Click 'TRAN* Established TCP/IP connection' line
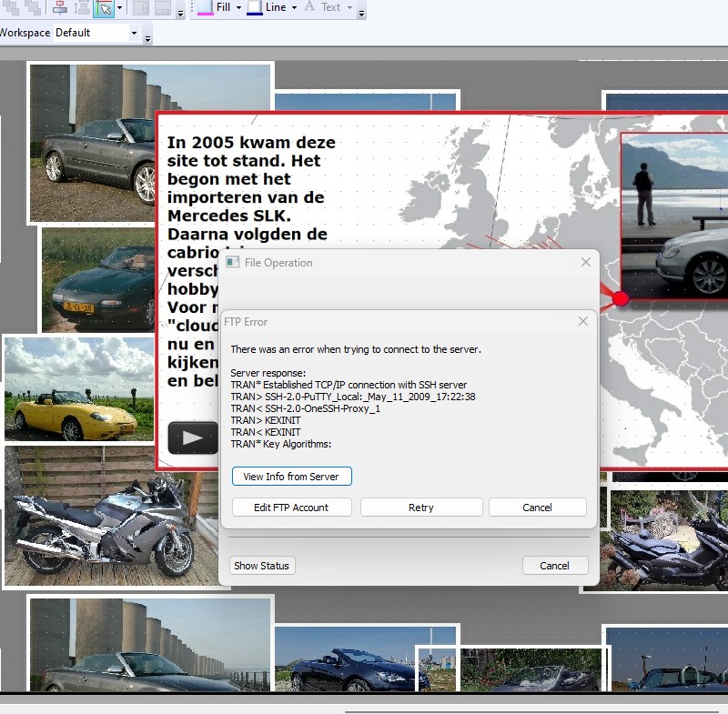This screenshot has height=714, width=728. pyautogui.click(x=349, y=385)
